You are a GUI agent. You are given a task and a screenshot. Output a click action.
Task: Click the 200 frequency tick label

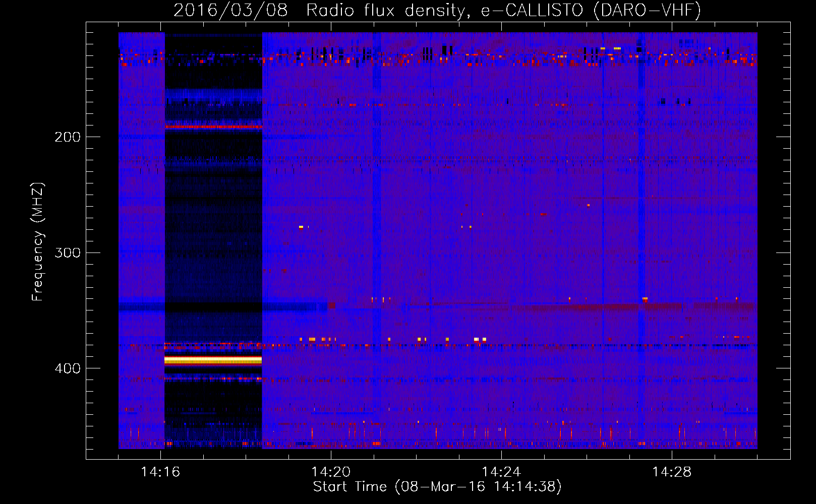pos(68,137)
